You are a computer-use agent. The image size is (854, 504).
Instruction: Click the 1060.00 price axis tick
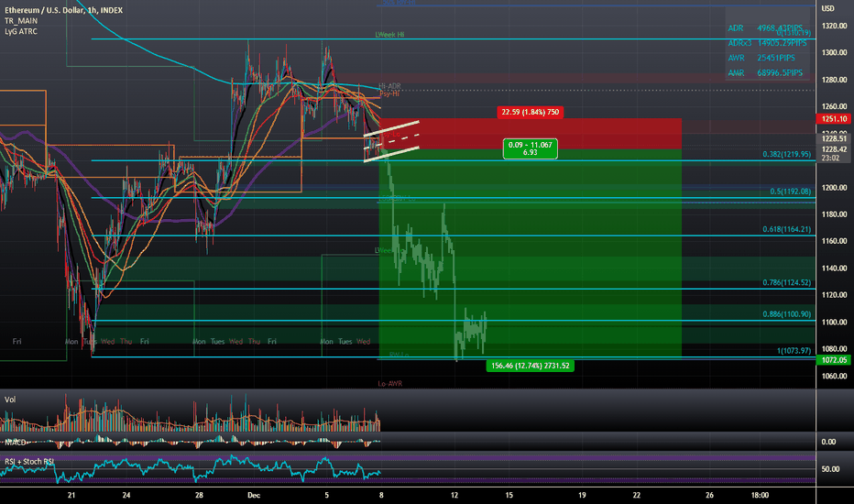(834, 376)
